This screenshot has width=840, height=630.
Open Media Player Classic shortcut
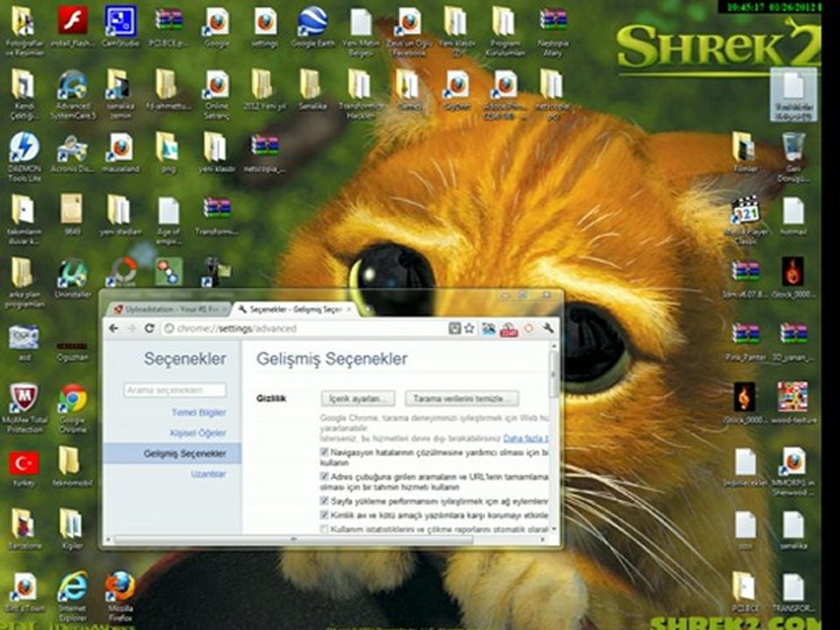(x=745, y=220)
